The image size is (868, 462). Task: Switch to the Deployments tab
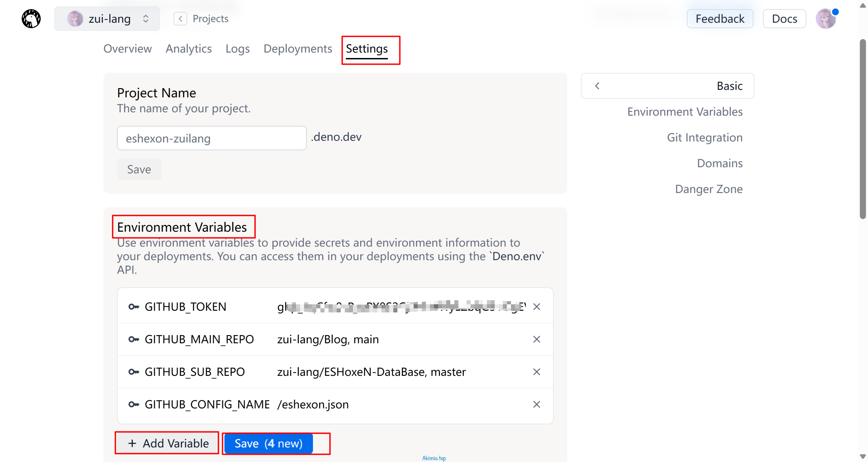tap(298, 49)
